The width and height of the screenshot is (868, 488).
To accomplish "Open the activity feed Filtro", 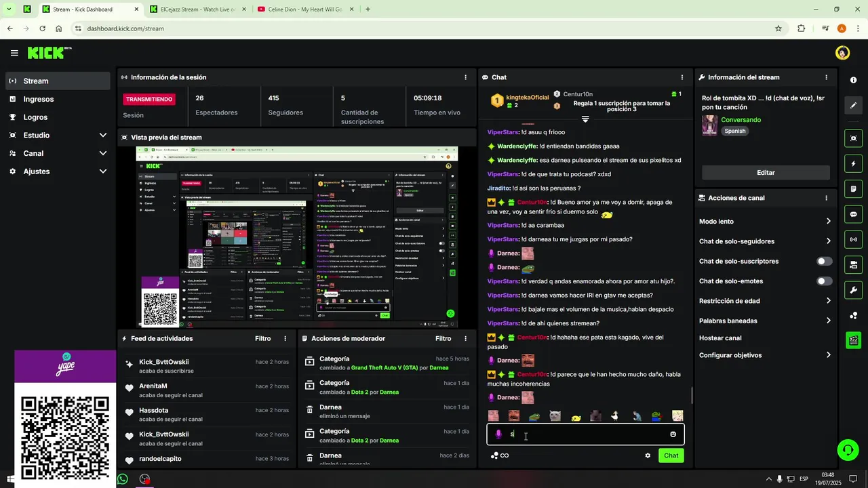I will point(262,338).
